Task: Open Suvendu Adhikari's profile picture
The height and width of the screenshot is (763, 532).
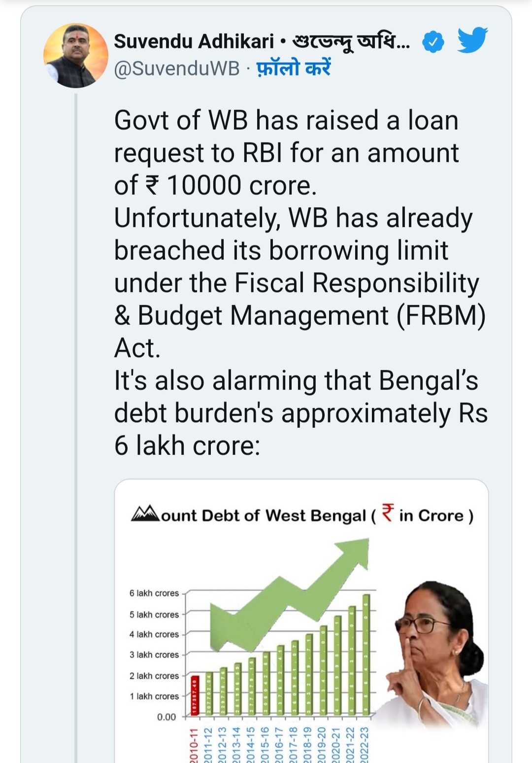Action: [76, 55]
